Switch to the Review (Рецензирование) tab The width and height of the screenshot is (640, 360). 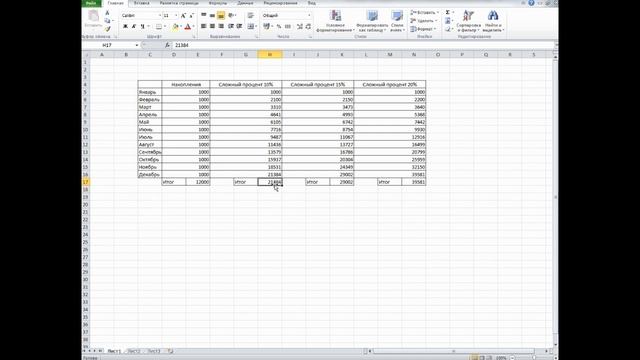280,3
